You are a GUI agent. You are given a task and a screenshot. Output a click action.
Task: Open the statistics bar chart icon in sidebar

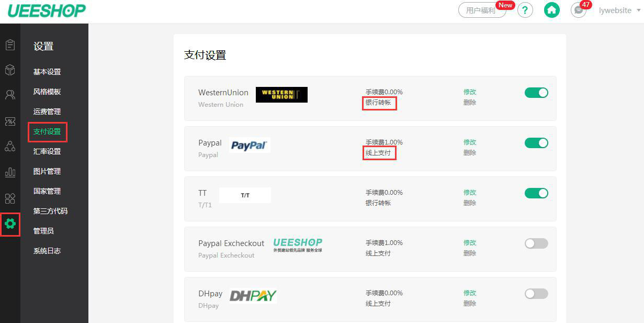pyautogui.click(x=10, y=172)
